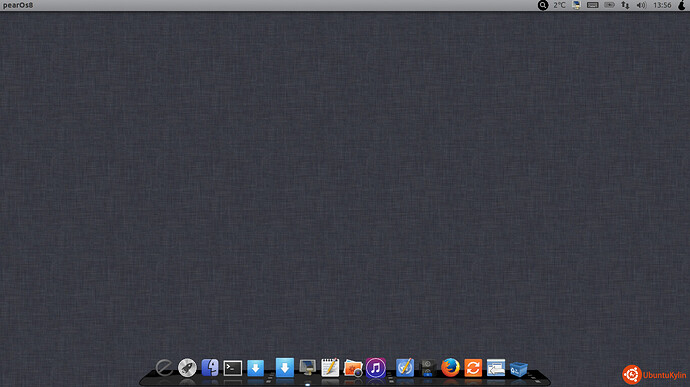Open the dark camera-style icon in dock

(427, 368)
